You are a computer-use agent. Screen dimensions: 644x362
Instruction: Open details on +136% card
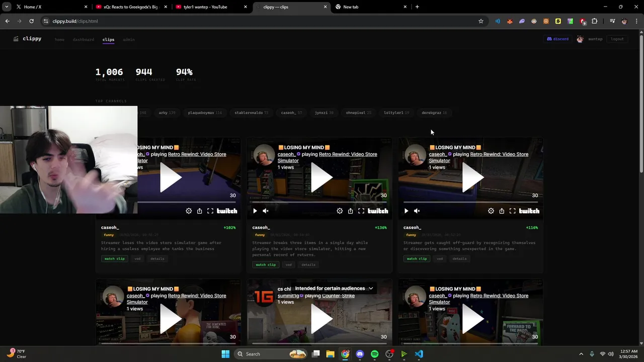point(308,264)
